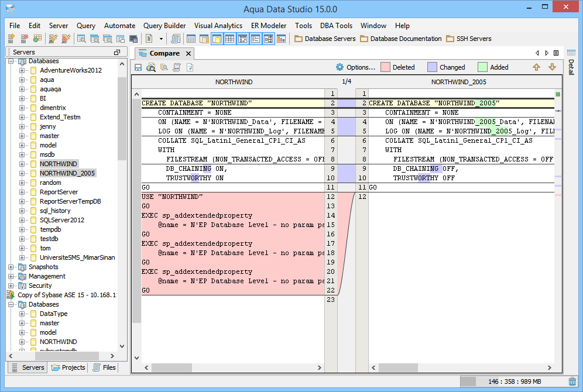This screenshot has height=392, width=583.
Task: Click the Disconnect server plug icon
Action: (x=66, y=38)
